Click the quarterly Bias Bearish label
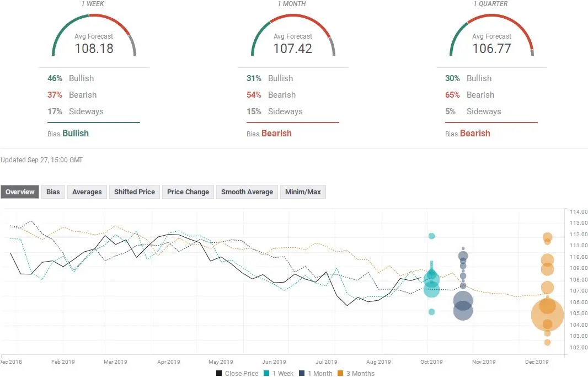The width and height of the screenshot is (588, 377). [x=468, y=133]
